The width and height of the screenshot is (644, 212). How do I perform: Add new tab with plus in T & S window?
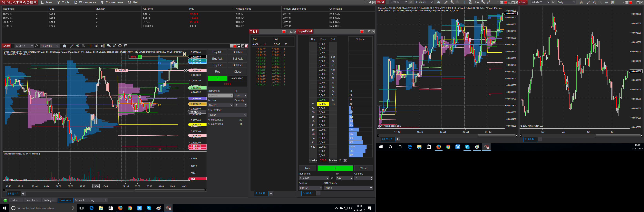[x=271, y=194]
